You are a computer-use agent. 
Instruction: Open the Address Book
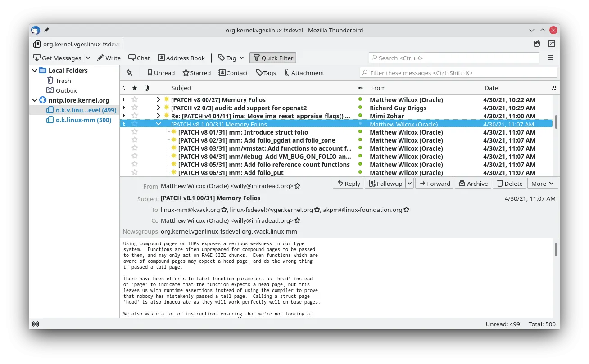click(x=181, y=58)
